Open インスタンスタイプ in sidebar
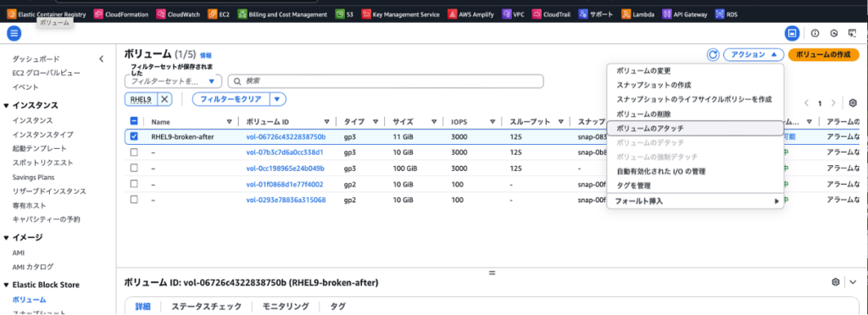 point(42,135)
